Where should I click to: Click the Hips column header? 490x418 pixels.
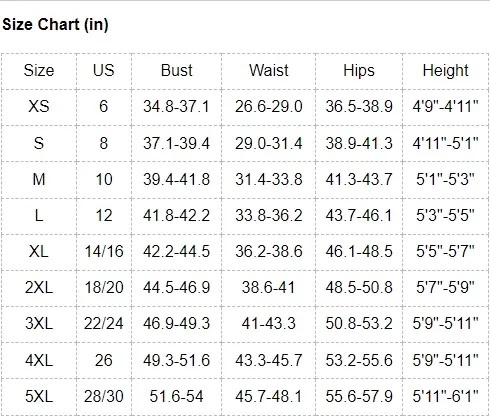tap(359, 71)
